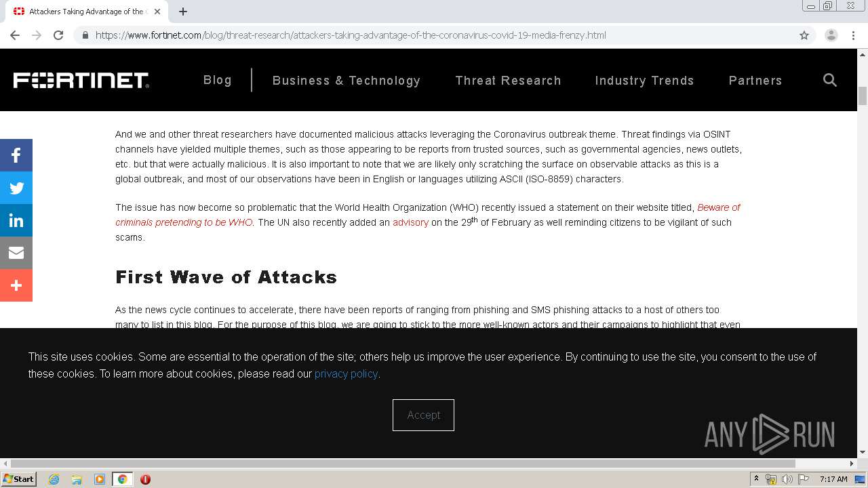The width and height of the screenshot is (868, 488).
Task: Open the Chrome profile avatar
Action: click(831, 35)
